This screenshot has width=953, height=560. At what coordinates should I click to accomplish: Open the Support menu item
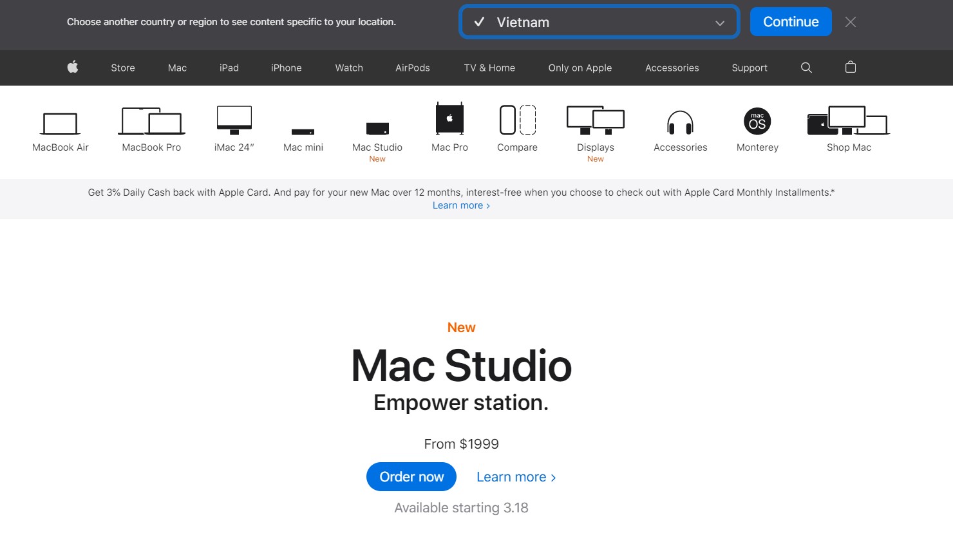click(x=750, y=68)
